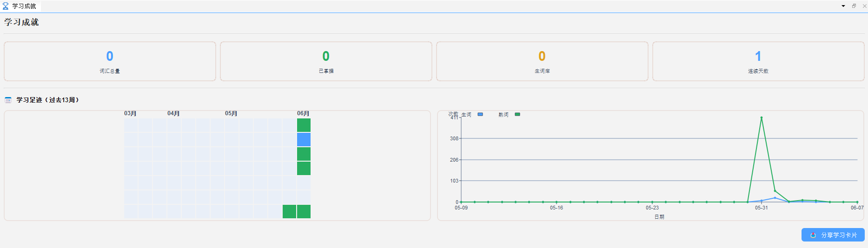Image resolution: width=868 pixels, height=248 pixels.
Task: Open the 生词库 stat card
Action: coord(542,61)
